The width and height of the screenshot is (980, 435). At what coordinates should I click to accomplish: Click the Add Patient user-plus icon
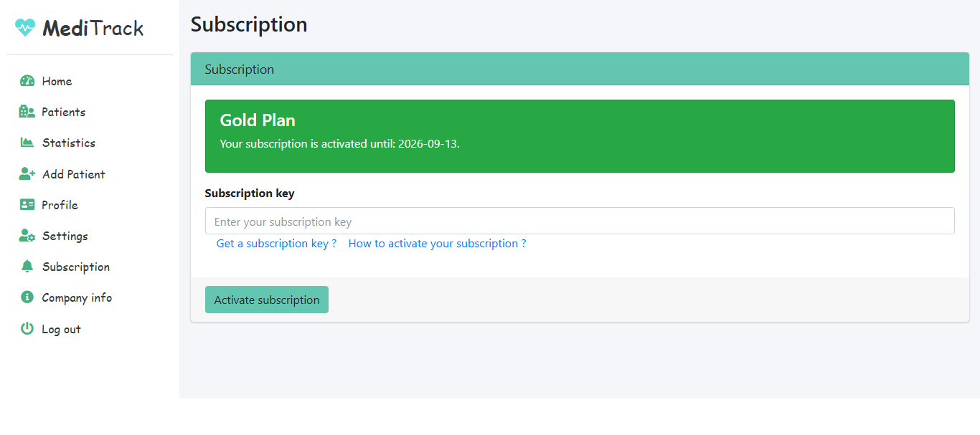click(27, 174)
